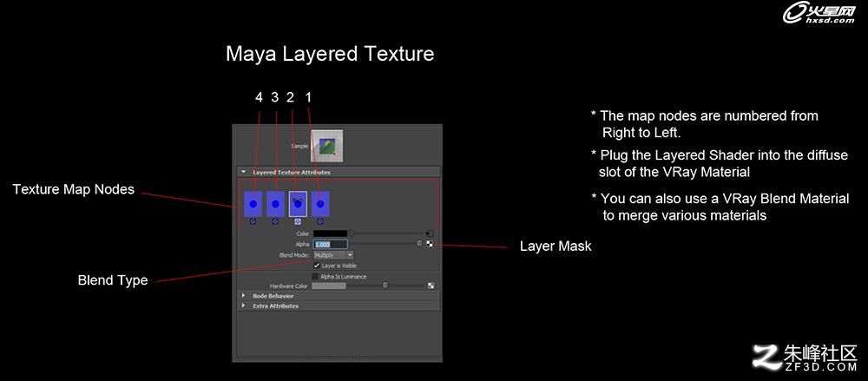Select the rightmost texture layer box
Image resolution: width=868 pixels, height=381 pixels.
(320, 204)
